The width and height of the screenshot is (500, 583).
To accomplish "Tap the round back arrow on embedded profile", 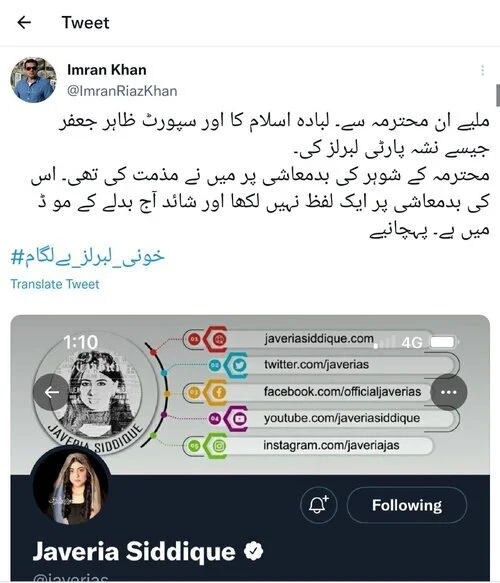I will (x=51, y=392).
